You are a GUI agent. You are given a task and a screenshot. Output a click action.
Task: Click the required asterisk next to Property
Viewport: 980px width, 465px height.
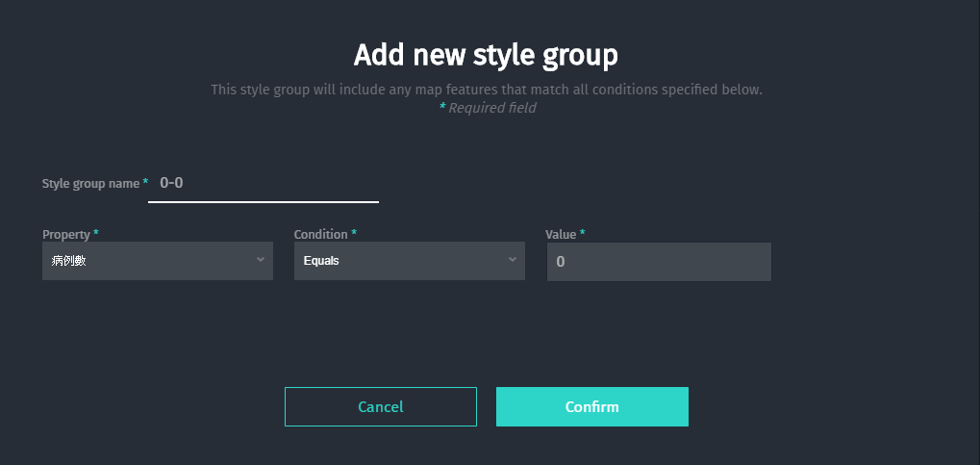[96, 233]
